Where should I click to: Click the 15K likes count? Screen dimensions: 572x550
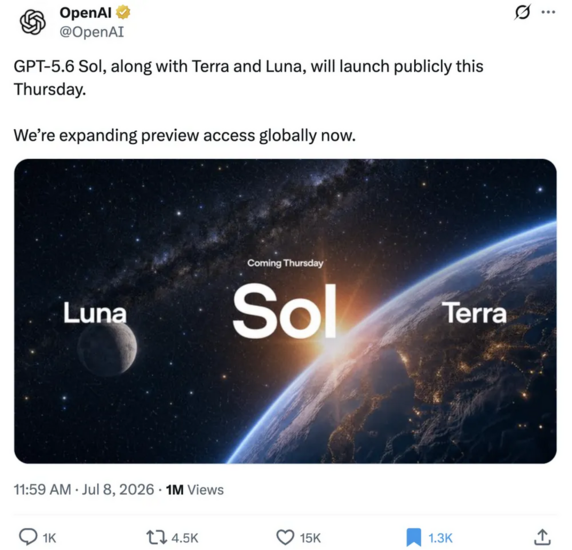tap(310, 538)
